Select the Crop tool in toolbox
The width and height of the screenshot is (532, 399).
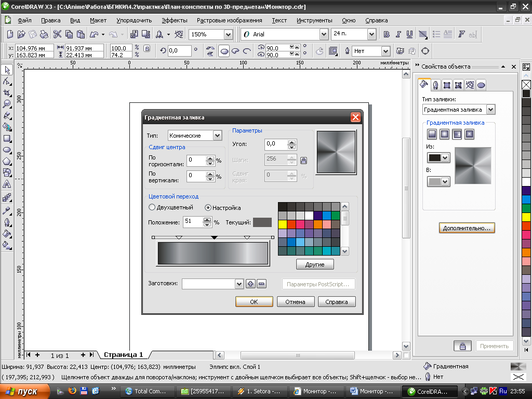[x=7, y=92]
